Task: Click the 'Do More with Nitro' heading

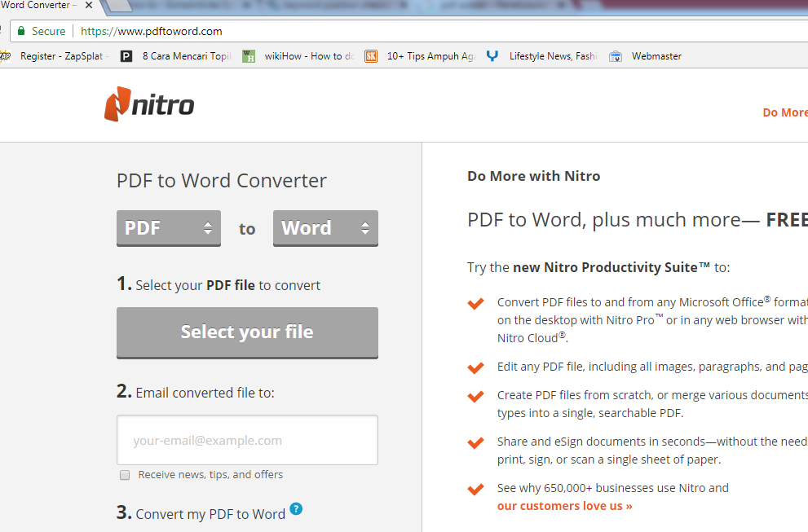Action: (533, 176)
